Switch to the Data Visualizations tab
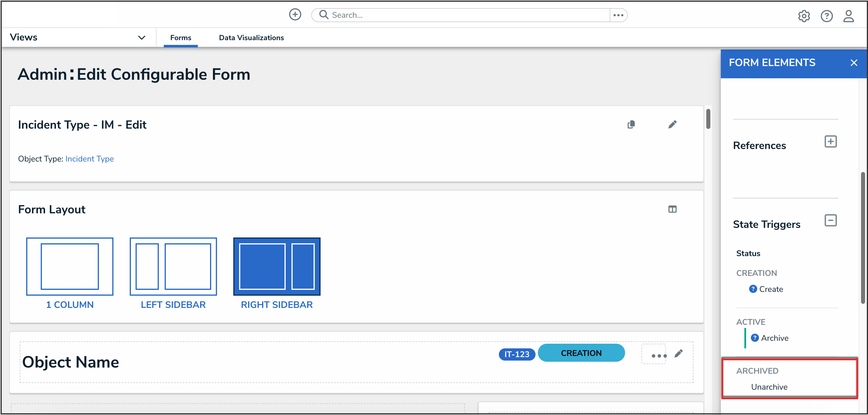 [x=251, y=38]
